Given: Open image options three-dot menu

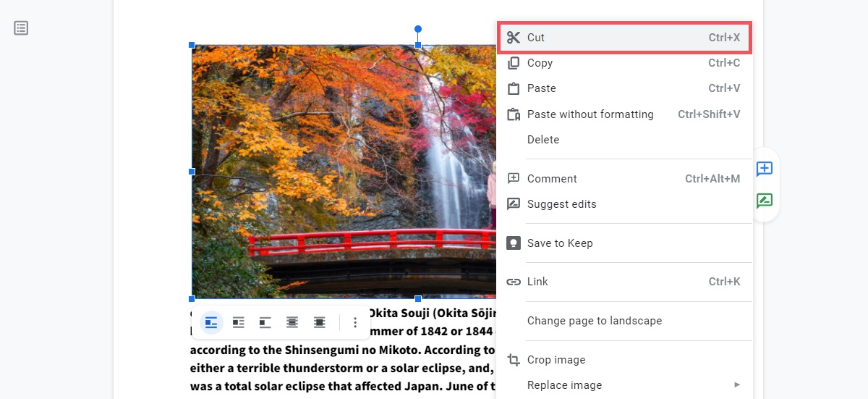Looking at the screenshot, I should pos(354,323).
